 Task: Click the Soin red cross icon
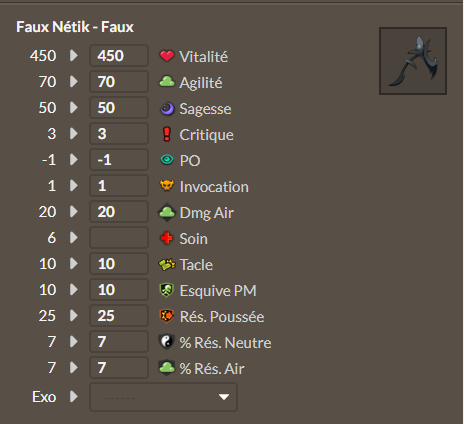[167, 238]
